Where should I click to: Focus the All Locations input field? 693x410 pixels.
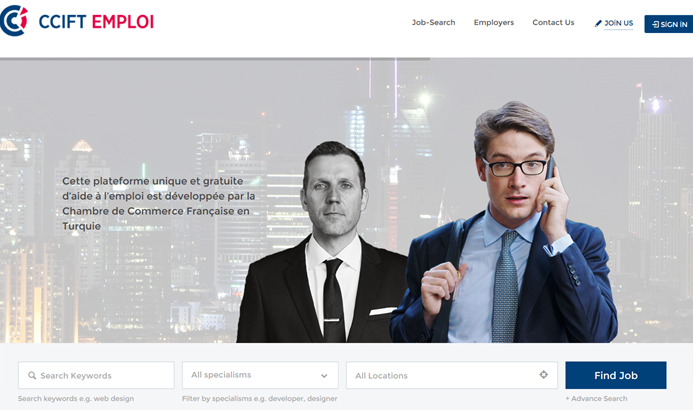[452, 375]
